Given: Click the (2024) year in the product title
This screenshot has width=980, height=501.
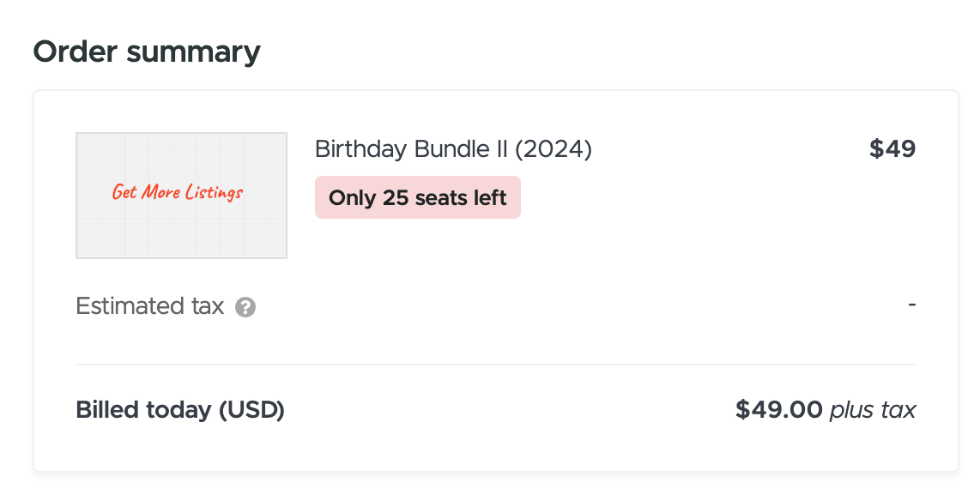Looking at the screenshot, I should click(554, 149).
